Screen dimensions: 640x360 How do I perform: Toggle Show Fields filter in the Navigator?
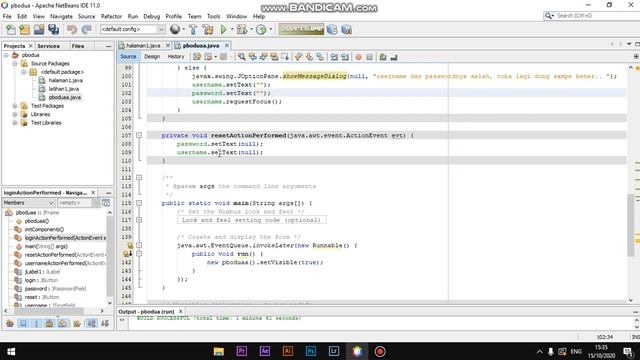click(23, 324)
